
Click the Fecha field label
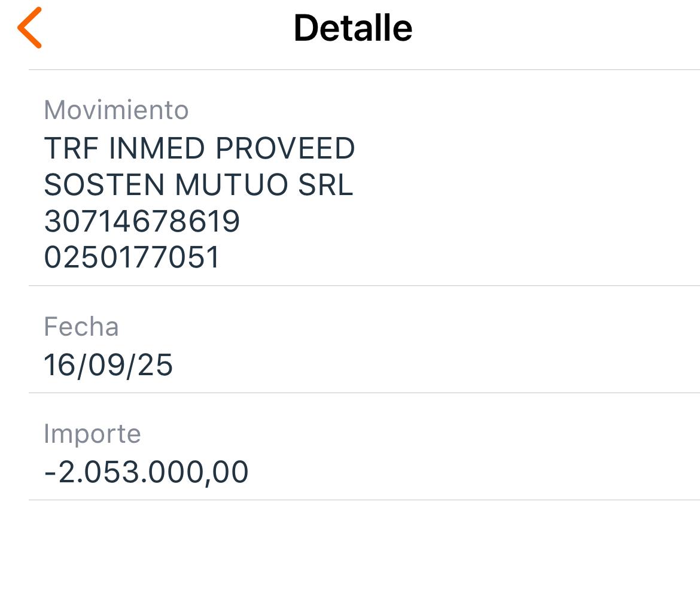[x=81, y=327]
